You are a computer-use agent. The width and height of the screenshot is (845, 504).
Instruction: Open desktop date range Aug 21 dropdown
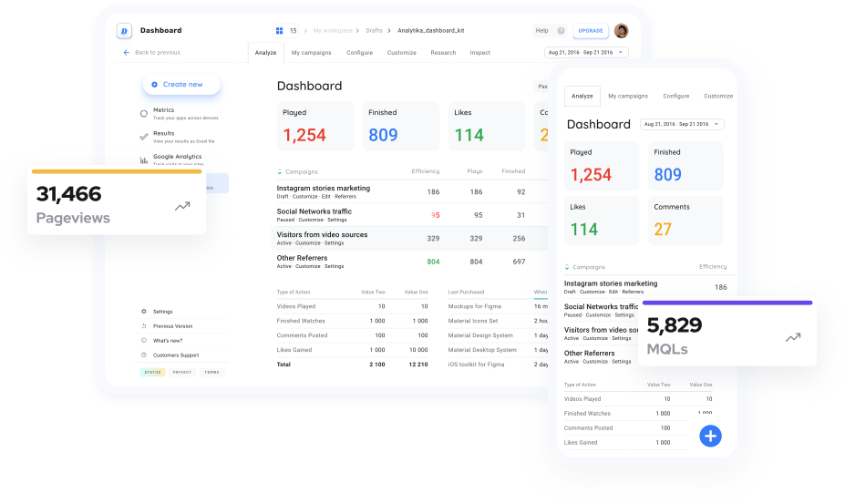(586, 52)
